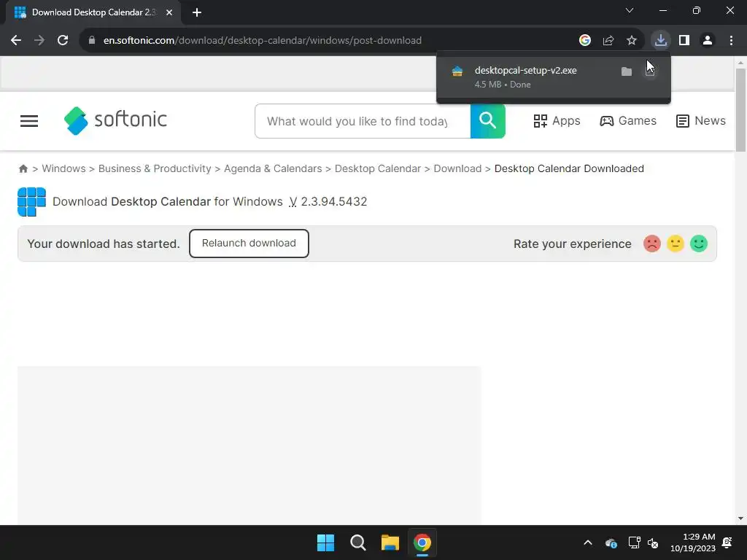Click the scrollbar down arrow
Screen dimensions: 747x560
pyautogui.click(x=740, y=518)
